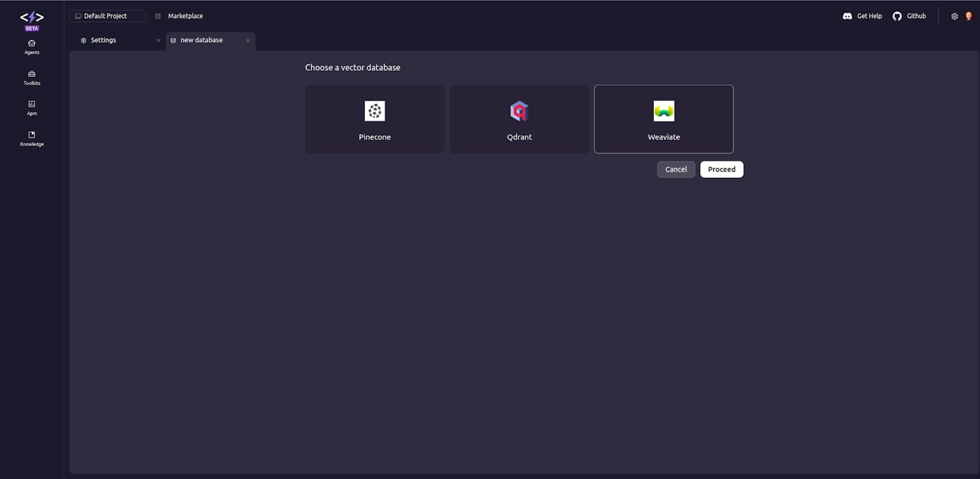This screenshot has height=479, width=980.
Task: Select the Qdrant vector database card
Action: click(x=519, y=119)
